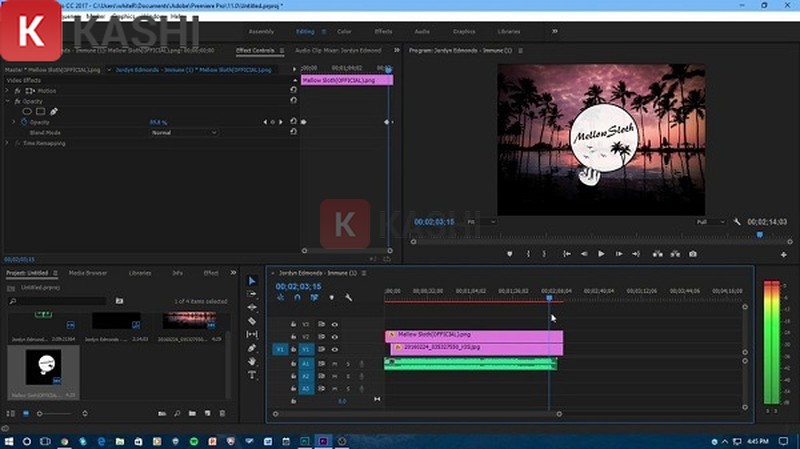Create ellipse mask under Opacity
Screen dimensions: 800x449
click(27, 111)
